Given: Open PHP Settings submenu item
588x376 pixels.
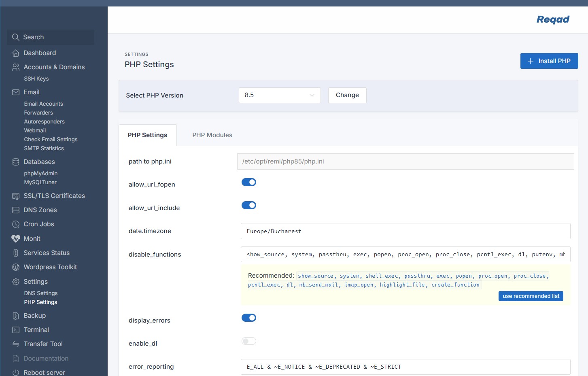Looking at the screenshot, I should click(x=40, y=302).
